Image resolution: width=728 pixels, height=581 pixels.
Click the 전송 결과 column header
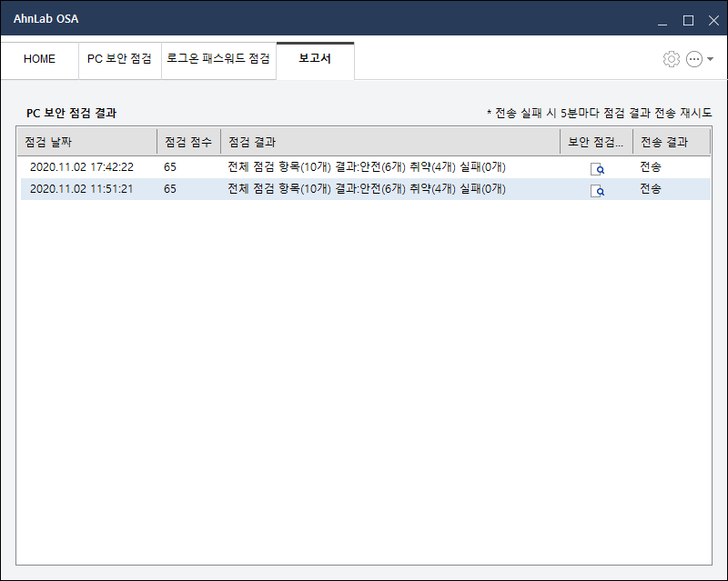pos(672,142)
